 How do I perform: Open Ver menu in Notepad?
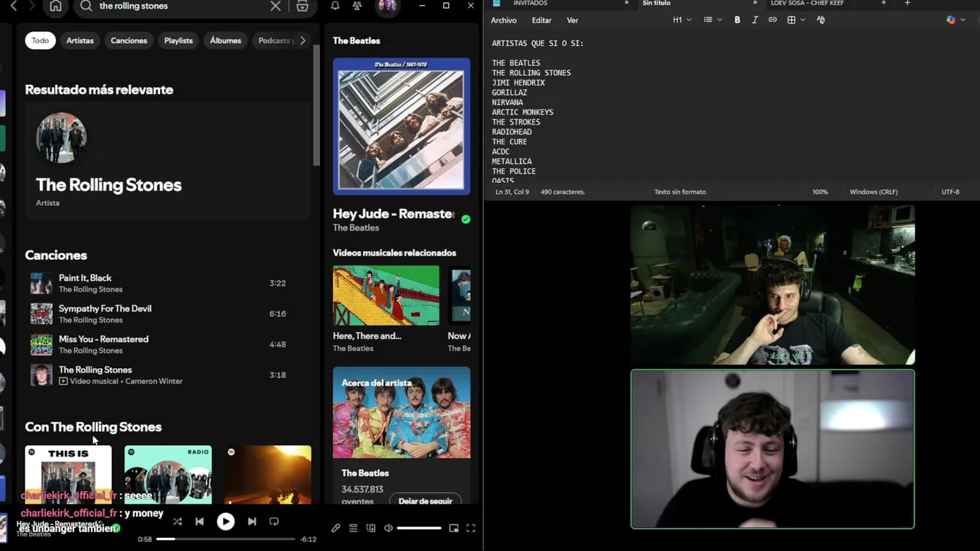coord(572,20)
